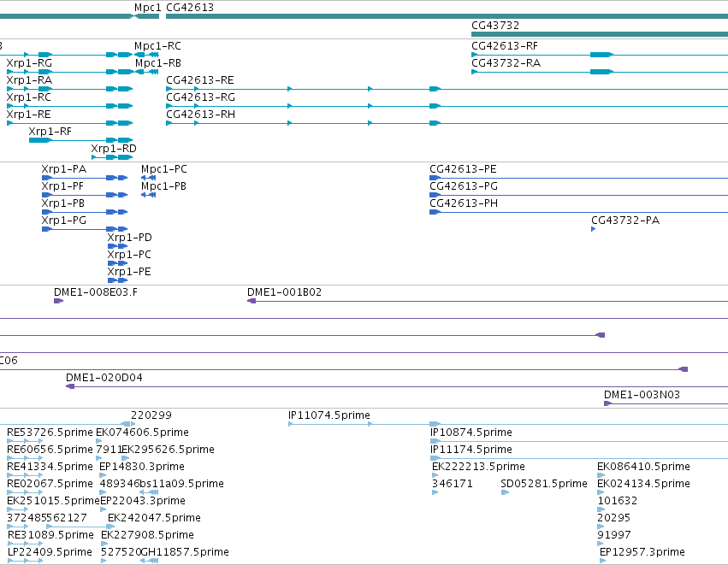This screenshot has height=565, width=728.
Task: Click the EK242047.5prime EST label
Action: point(154,519)
